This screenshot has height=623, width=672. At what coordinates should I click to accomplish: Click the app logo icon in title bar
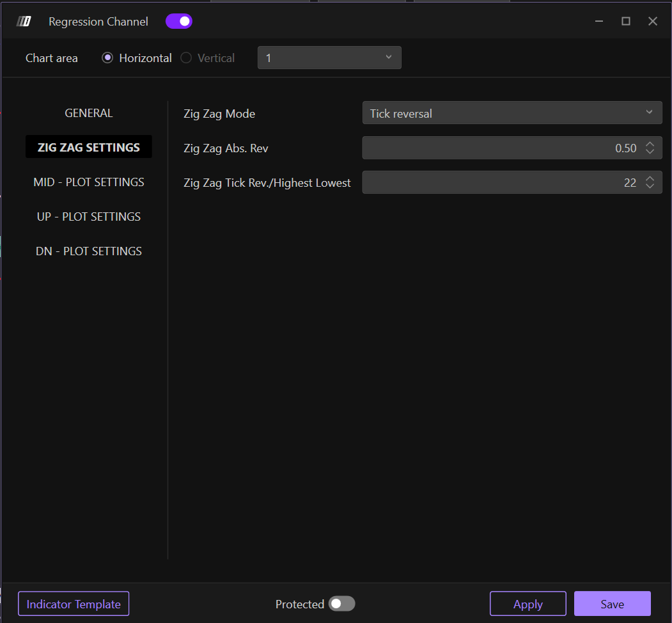pyautogui.click(x=24, y=22)
